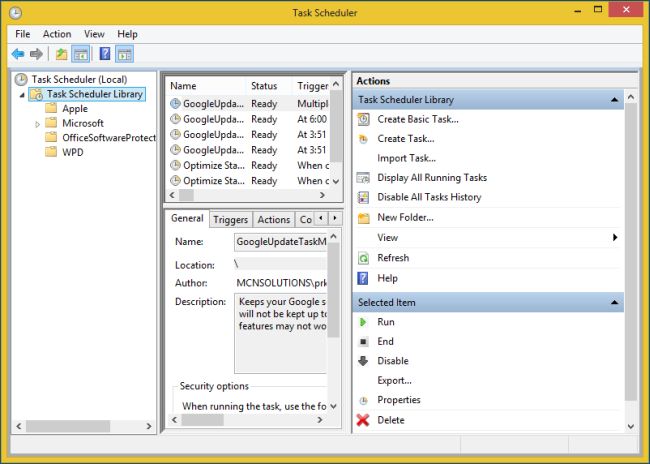Viewport: 650px width, 464px height.
Task: Select GoogleUpda... task triggered At 6:00
Action: [x=249, y=119]
